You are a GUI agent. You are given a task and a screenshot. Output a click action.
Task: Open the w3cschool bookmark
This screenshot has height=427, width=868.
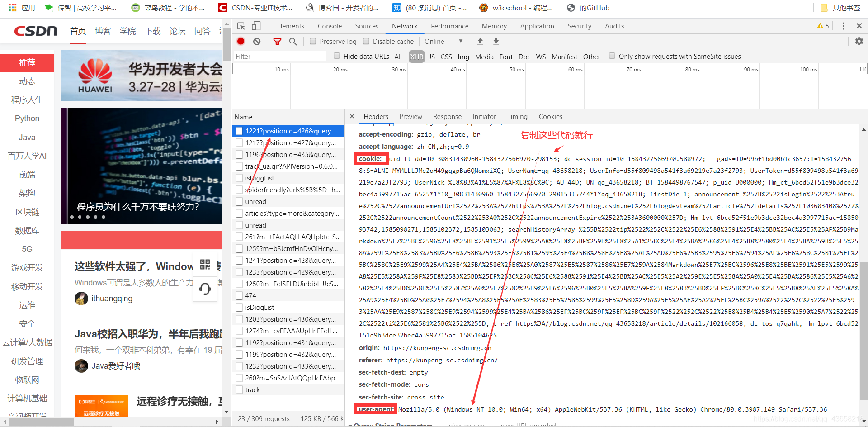click(x=516, y=8)
